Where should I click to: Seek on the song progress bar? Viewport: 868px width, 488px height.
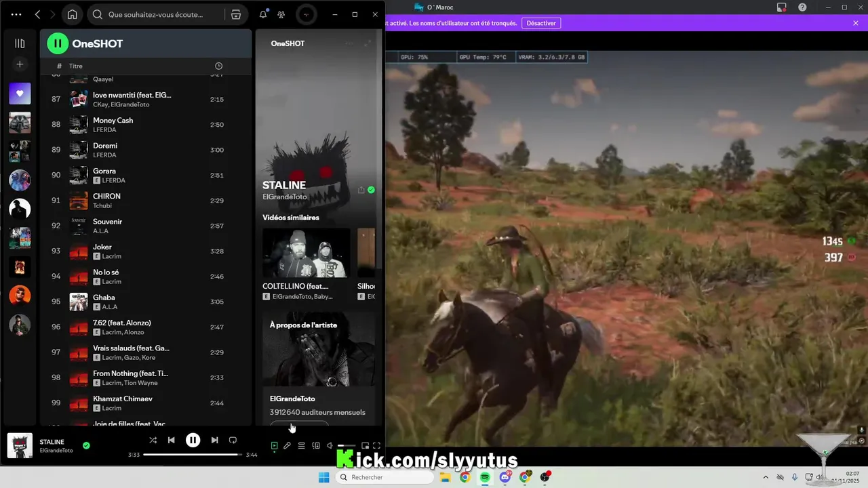pos(193,455)
